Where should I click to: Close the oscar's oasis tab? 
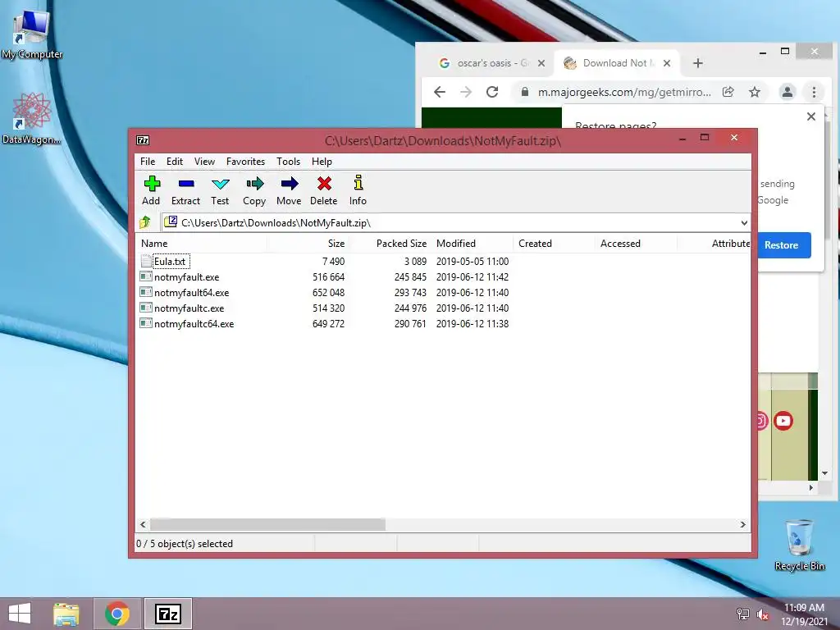pos(541,63)
